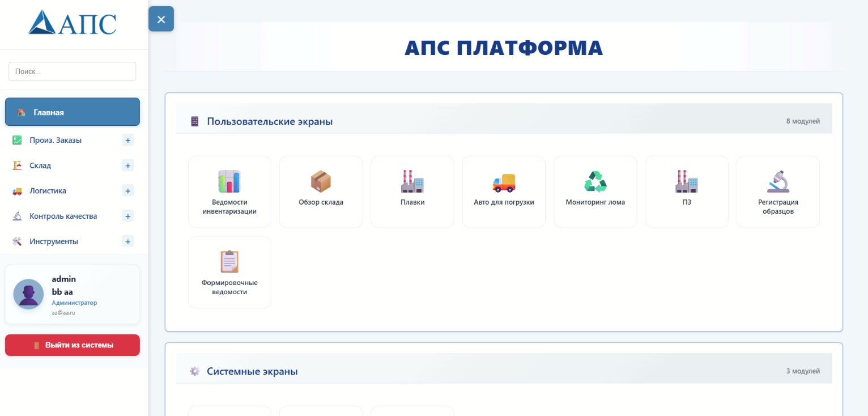Click the aa@aa.ru email text

(64, 313)
